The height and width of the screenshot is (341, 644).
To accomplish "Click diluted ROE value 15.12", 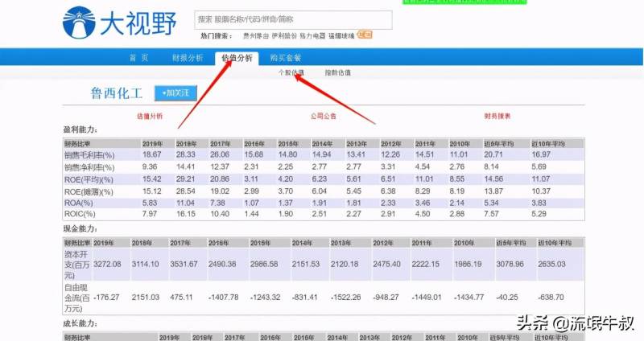I will pyautogui.click(x=152, y=191).
